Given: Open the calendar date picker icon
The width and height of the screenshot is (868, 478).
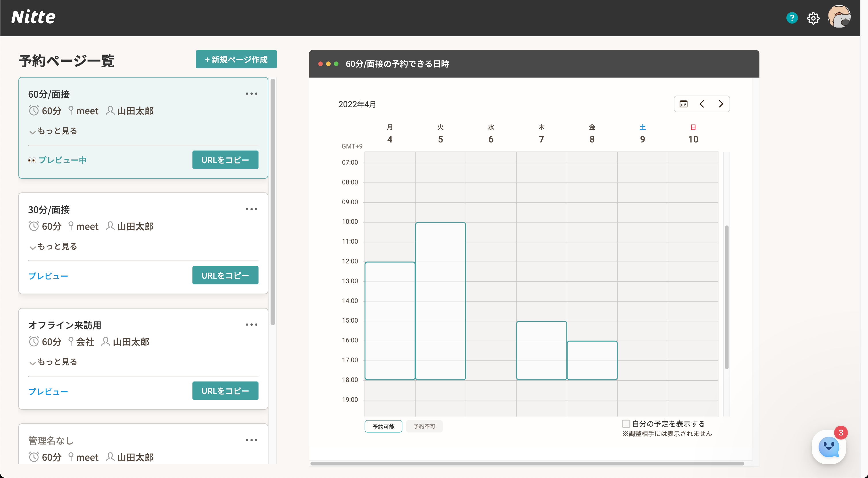Looking at the screenshot, I should pos(683,104).
